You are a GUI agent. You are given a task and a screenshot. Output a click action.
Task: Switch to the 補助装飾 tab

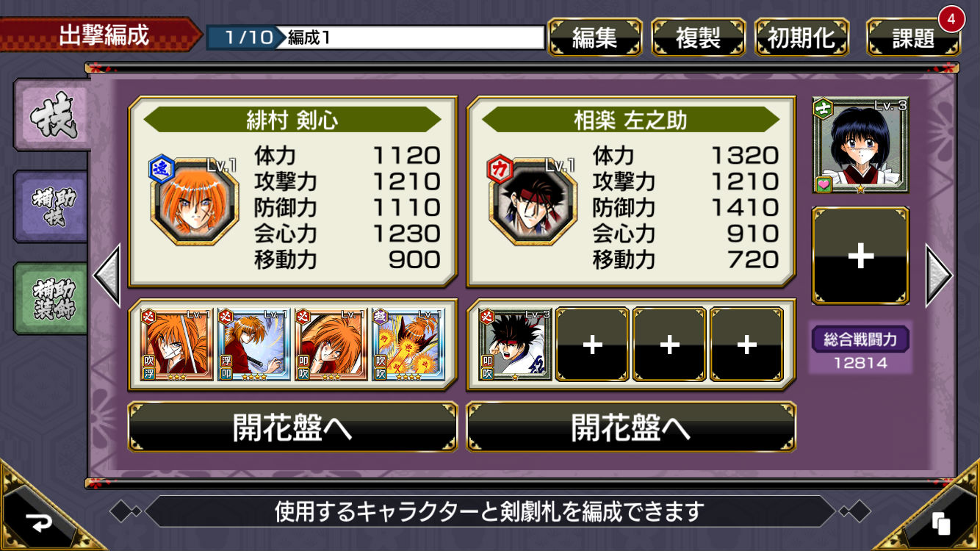pos(51,299)
